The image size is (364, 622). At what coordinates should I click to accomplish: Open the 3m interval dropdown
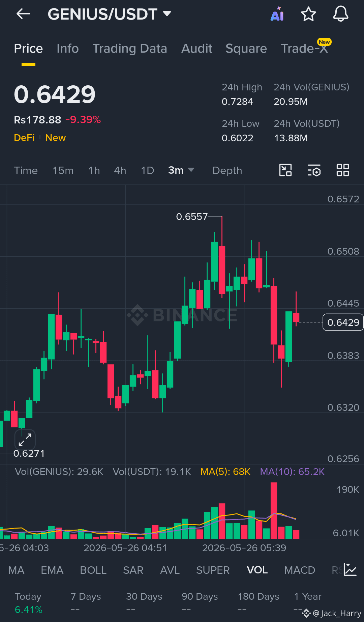181,170
